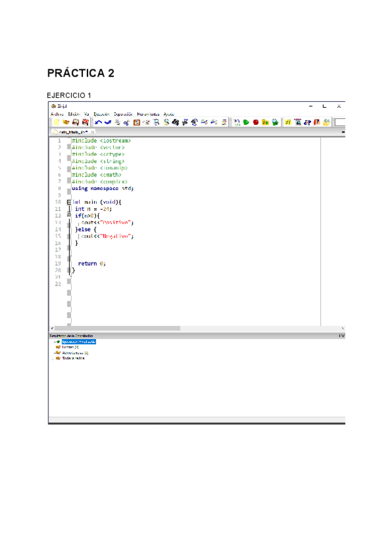Click the editor horizontal scrollbar
Image resolution: width=392 pixels, height=554 pixels.
118,328
